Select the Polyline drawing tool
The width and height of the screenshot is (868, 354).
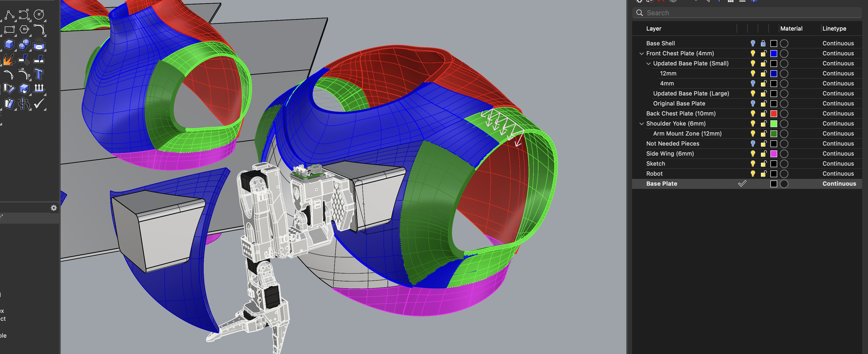9,15
